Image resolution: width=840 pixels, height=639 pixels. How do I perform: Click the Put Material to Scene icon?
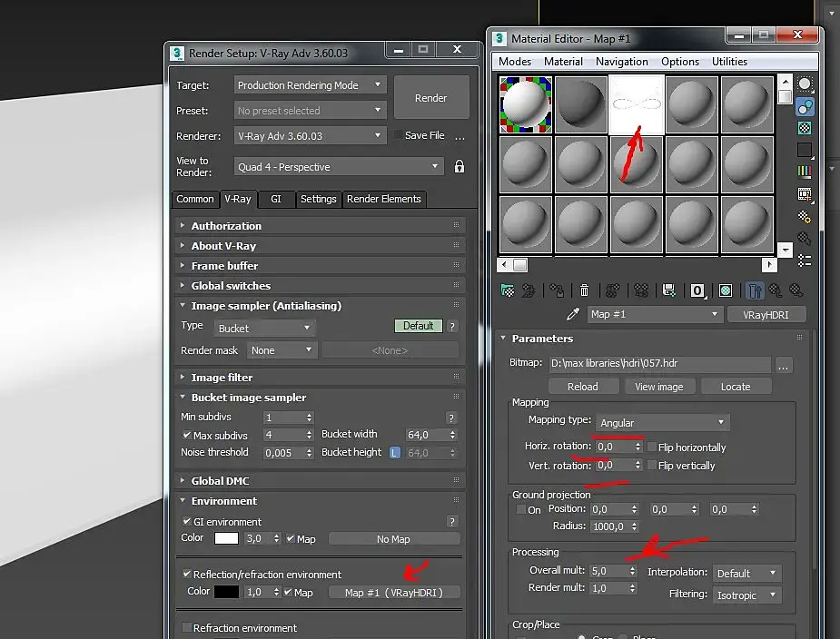[529, 290]
